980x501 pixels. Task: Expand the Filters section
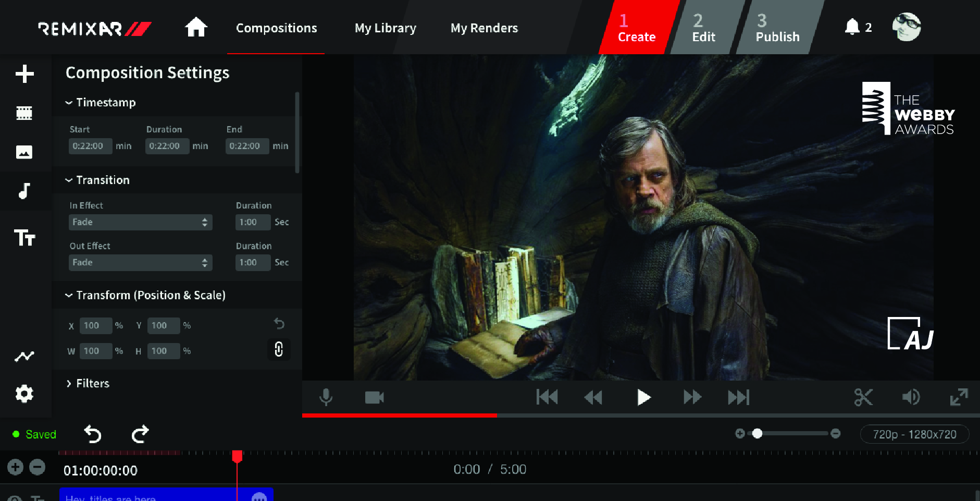88,384
